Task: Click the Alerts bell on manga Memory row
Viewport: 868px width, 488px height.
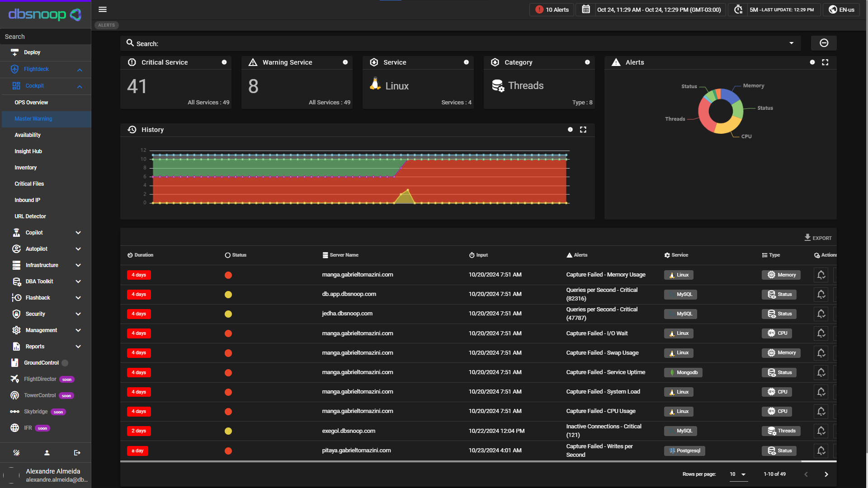Action: pyautogui.click(x=821, y=275)
